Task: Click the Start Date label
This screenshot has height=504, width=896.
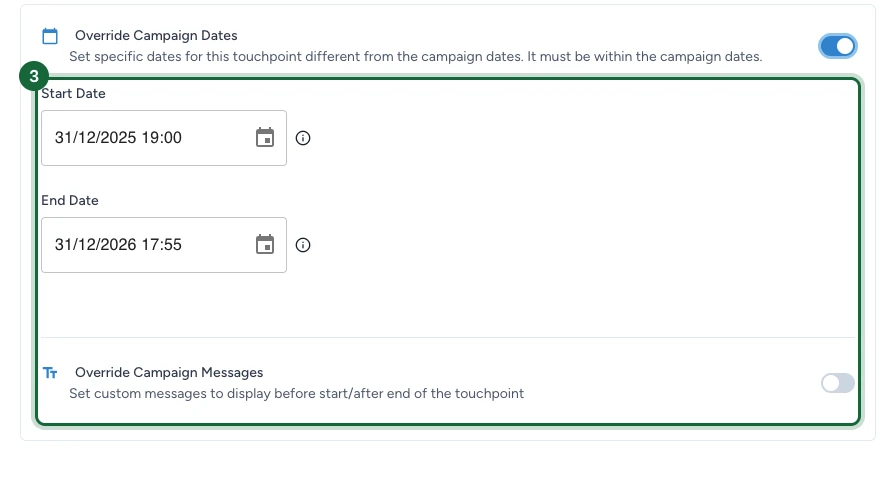Action: pyautogui.click(x=73, y=93)
